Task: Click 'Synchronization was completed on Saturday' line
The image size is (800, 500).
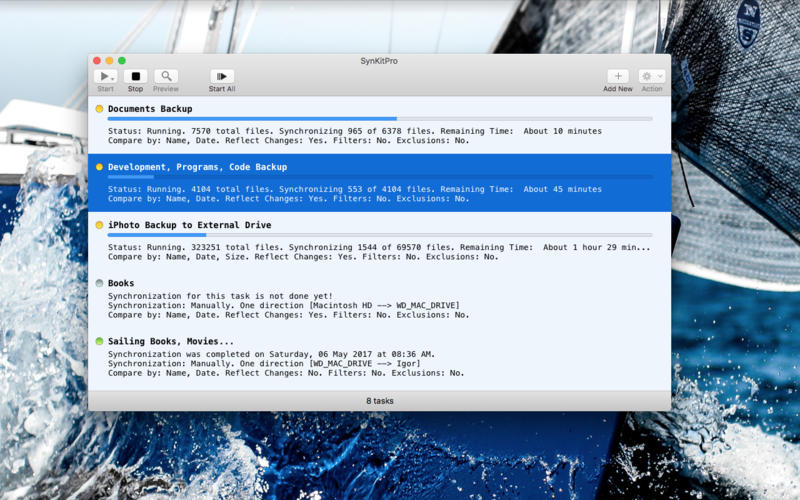Action: [271, 354]
